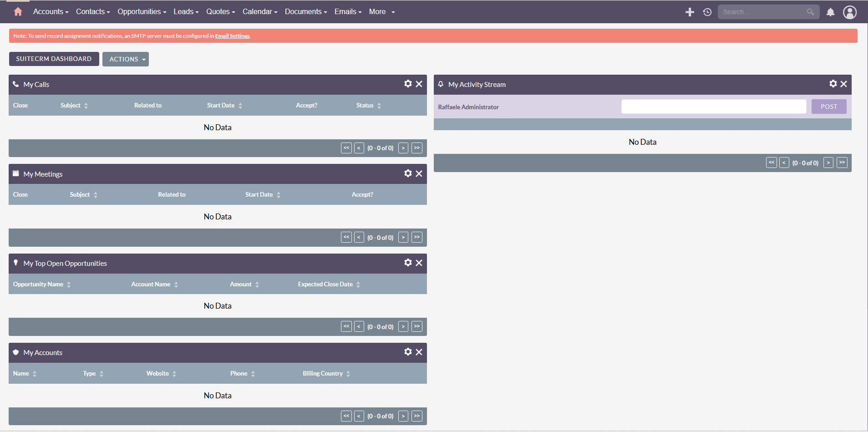
Task: Expand the Accounts menu
Action: (x=51, y=12)
